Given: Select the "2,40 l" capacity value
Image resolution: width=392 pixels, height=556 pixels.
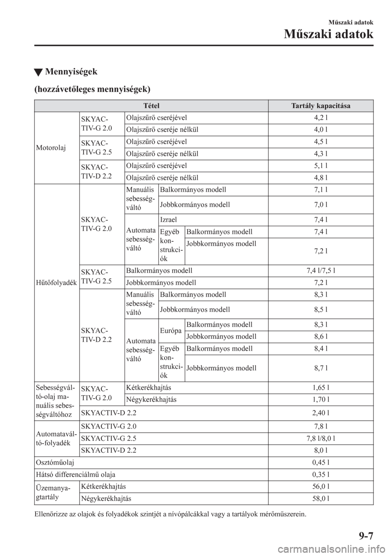Looking at the screenshot, I should pos(321,413).
